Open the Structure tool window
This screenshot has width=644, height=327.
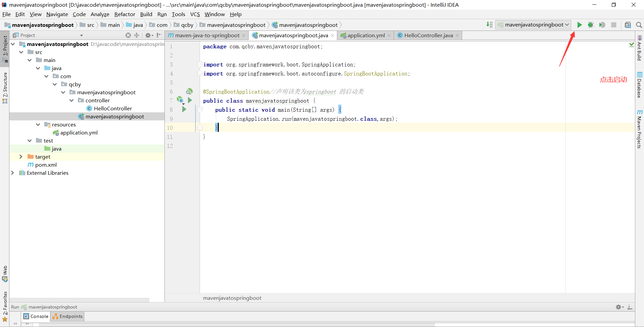(x=5, y=88)
